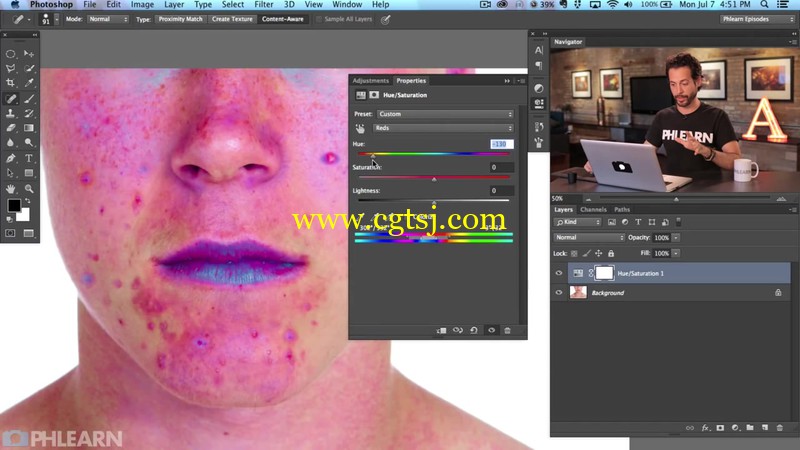Toggle Lock transparent pixels

click(x=574, y=254)
